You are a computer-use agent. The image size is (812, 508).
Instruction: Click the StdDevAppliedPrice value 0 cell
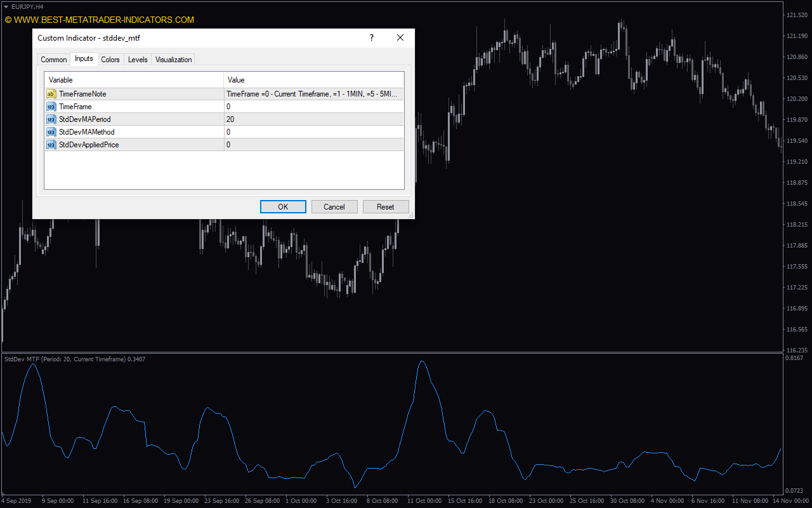click(314, 145)
